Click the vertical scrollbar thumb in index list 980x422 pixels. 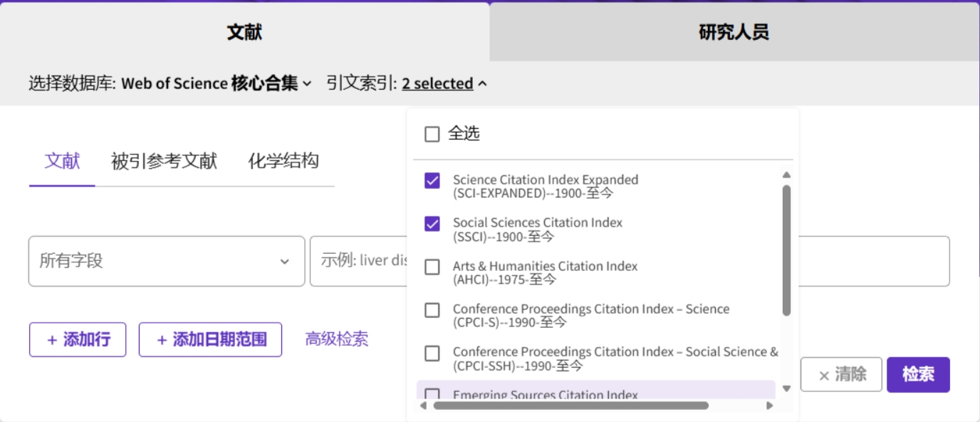[x=786, y=250]
